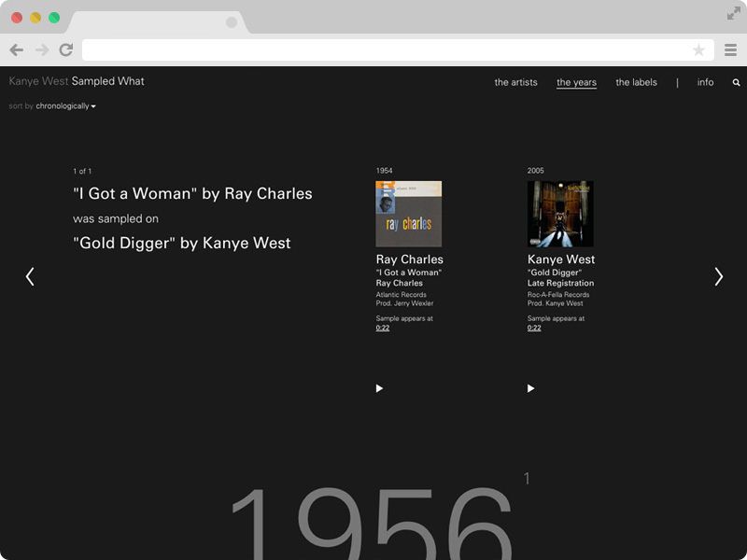Click the headline "Gold Digger" by Kanye West
Image resolution: width=747 pixels, height=560 pixels.
point(181,243)
